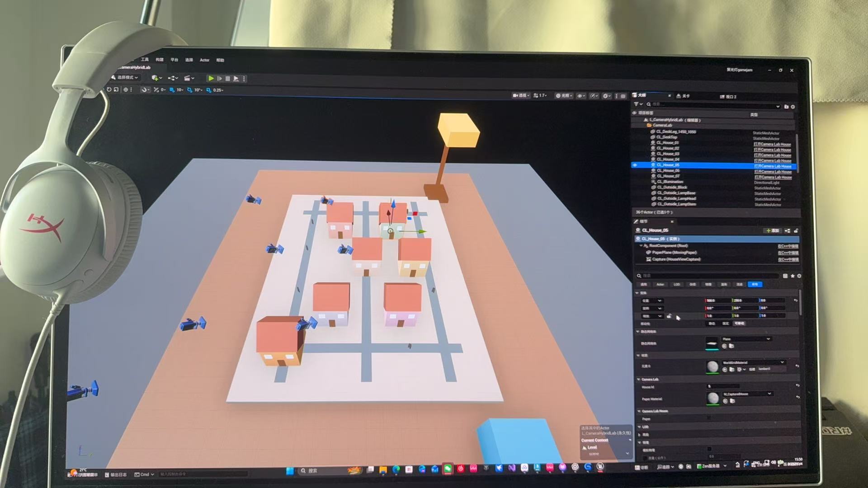The width and height of the screenshot is (868, 488).
Task: Click the new folder icon in outliner
Action: coord(786,107)
